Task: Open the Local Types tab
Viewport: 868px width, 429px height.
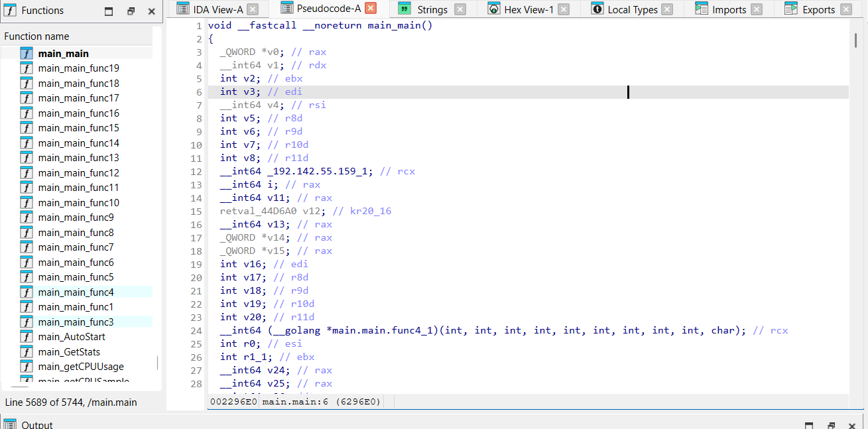Action: coord(633,9)
